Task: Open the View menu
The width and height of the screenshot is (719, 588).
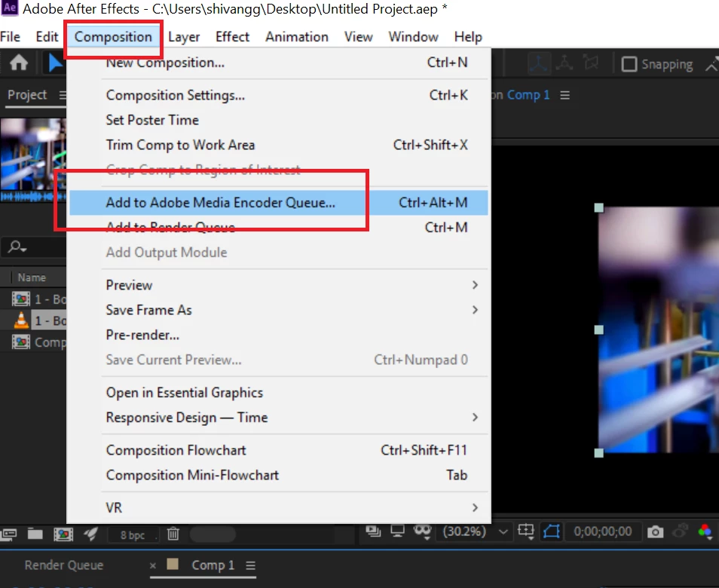Action: [x=358, y=37]
